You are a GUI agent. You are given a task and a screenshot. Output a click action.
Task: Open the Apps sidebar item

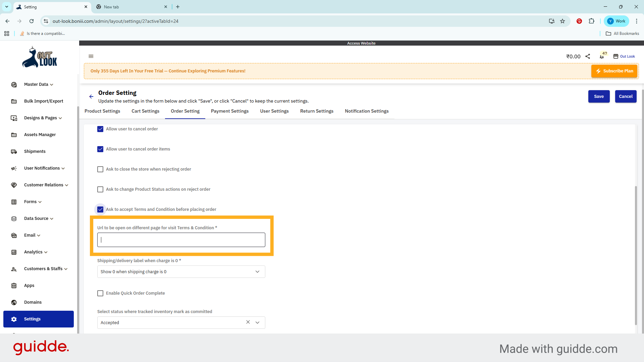pyautogui.click(x=29, y=286)
